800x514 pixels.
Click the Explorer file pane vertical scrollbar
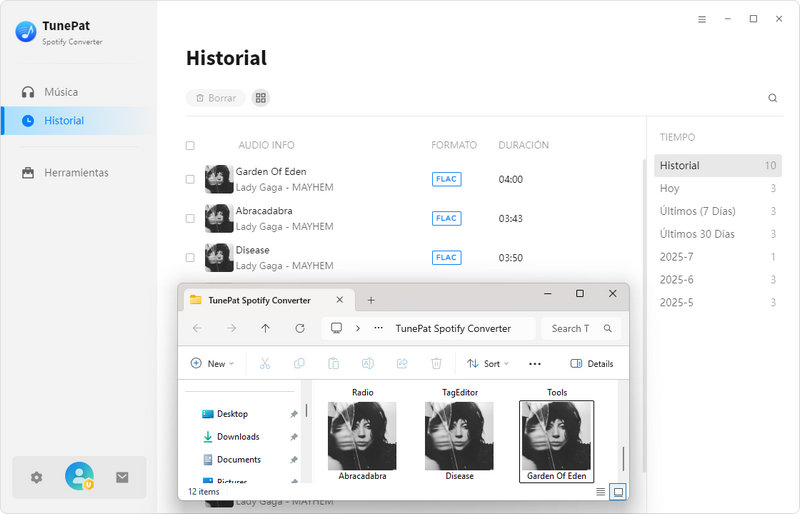click(x=623, y=459)
